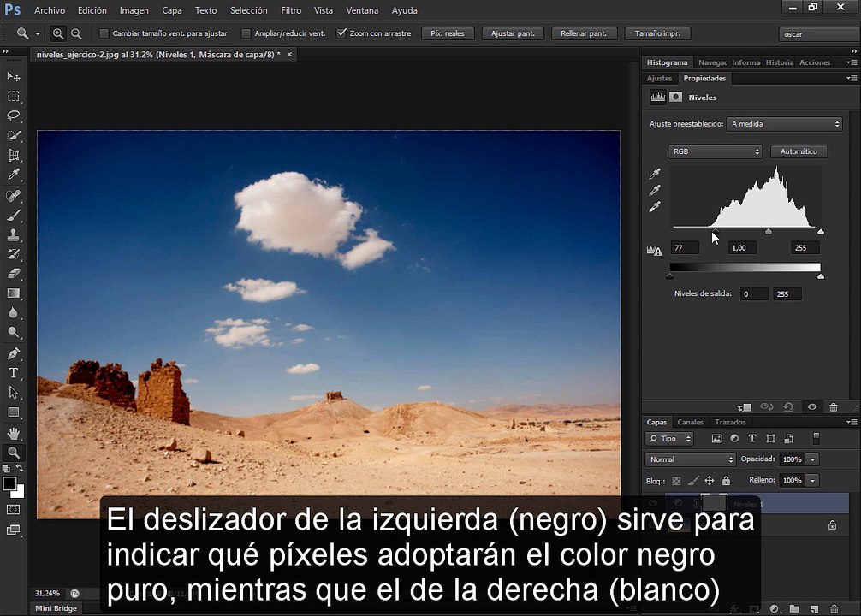This screenshot has width=861, height=616.
Task: Select the Quick Selection tool
Action: click(x=14, y=135)
